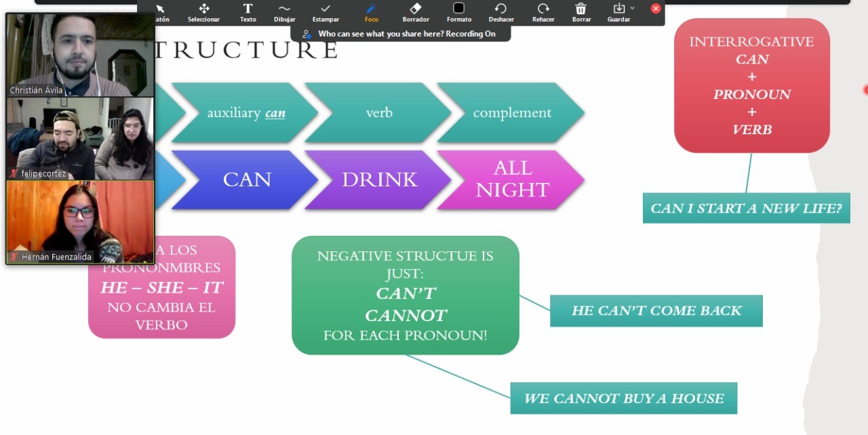Image resolution: width=868 pixels, height=435 pixels.
Task: Open 'Who can see what you share here?' notice
Action: click(400, 34)
